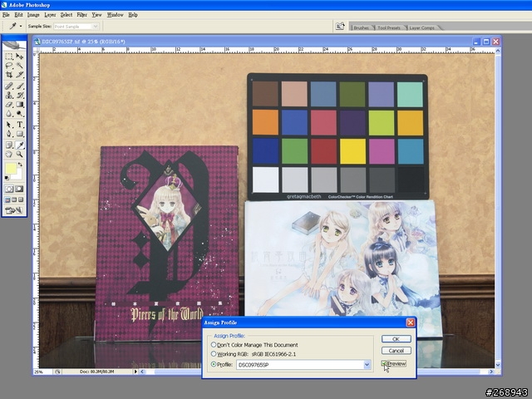Select the Type tool
This screenshot has width=532, height=399.
(x=19, y=125)
